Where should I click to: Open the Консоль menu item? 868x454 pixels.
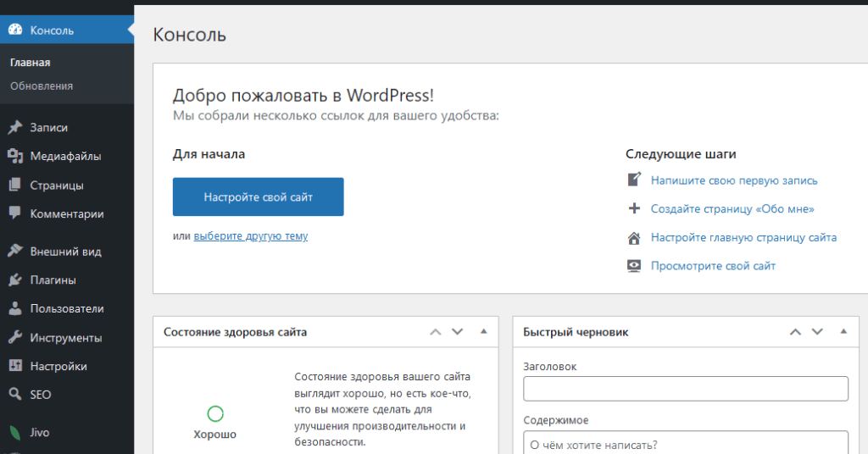coord(67,30)
